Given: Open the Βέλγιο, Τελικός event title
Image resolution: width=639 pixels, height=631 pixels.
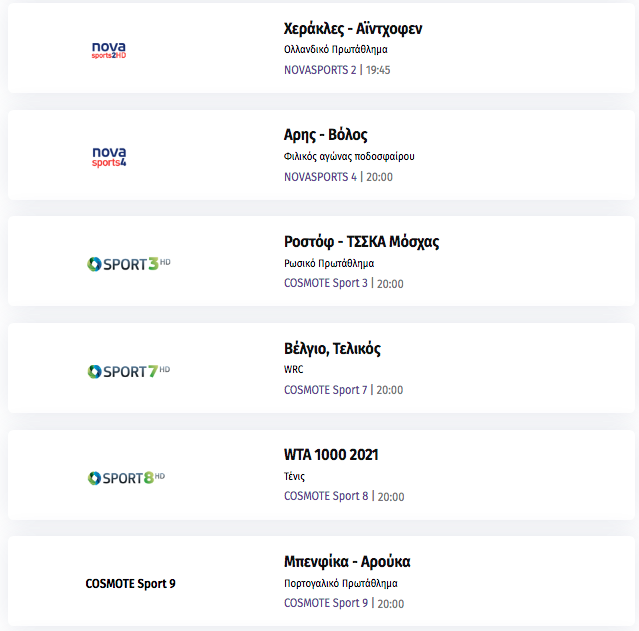Looking at the screenshot, I should (332, 349).
